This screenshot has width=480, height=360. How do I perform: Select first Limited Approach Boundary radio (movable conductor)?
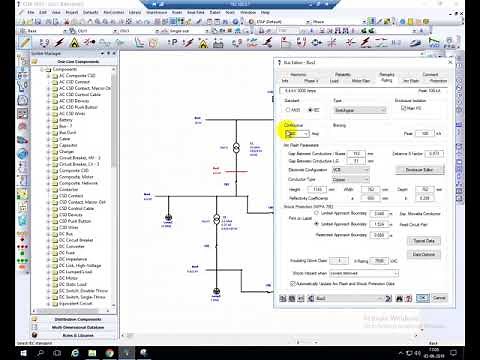coord(316,213)
